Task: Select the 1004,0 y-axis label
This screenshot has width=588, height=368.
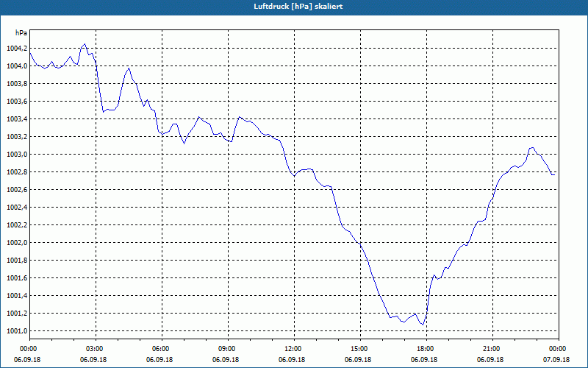Action: coord(17,66)
